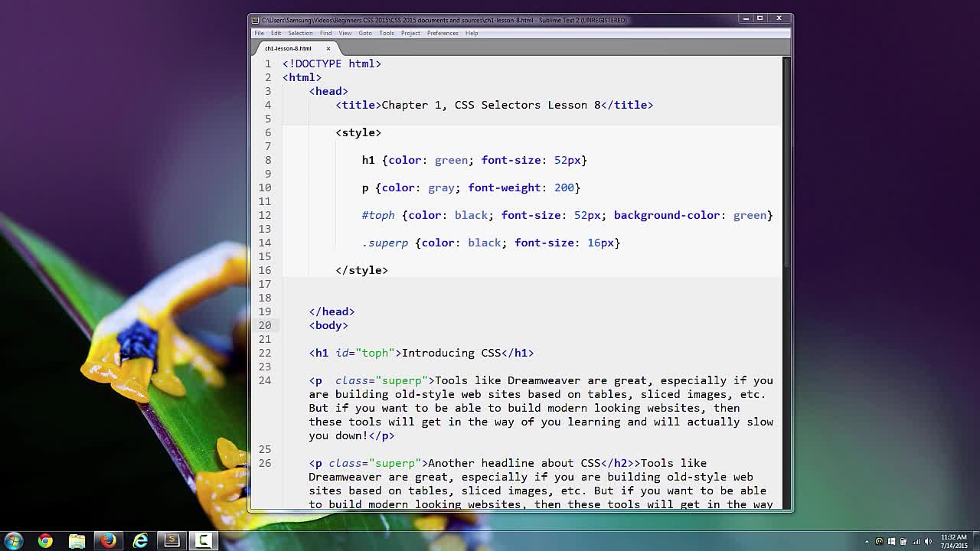Open the network signal tray icon
Viewport: 980px width, 551px height.
click(x=916, y=542)
